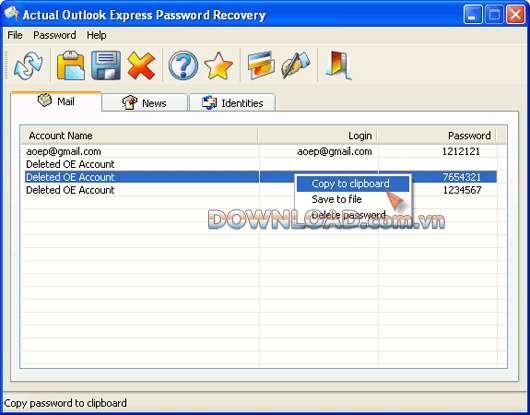Image resolution: width=530 pixels, height=415 pixels.
Task: Select Deleted OE Account row with 1234567
Action: click(261, 190)
